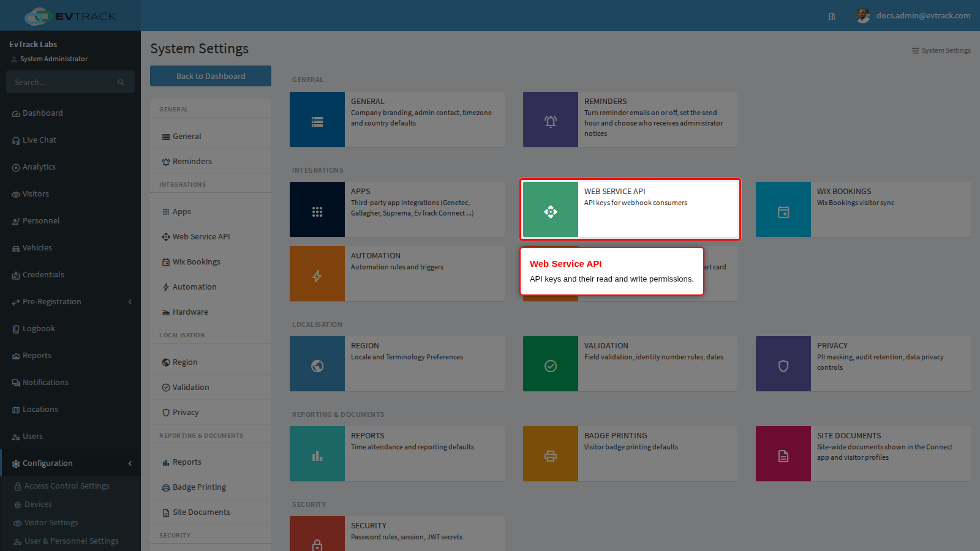Viewport: 980px width, 551px height.
Task: Click the Credentials badge icon in sidebar
Action: coord(16,275)
